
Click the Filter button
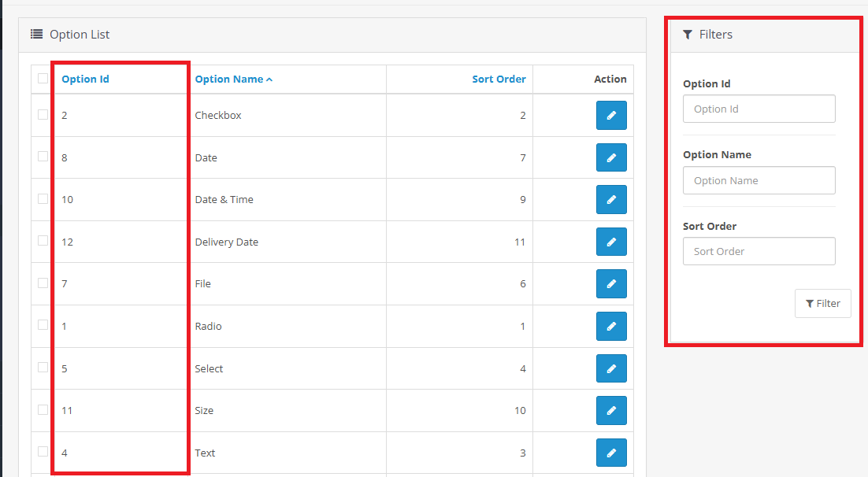coord(822,304)
